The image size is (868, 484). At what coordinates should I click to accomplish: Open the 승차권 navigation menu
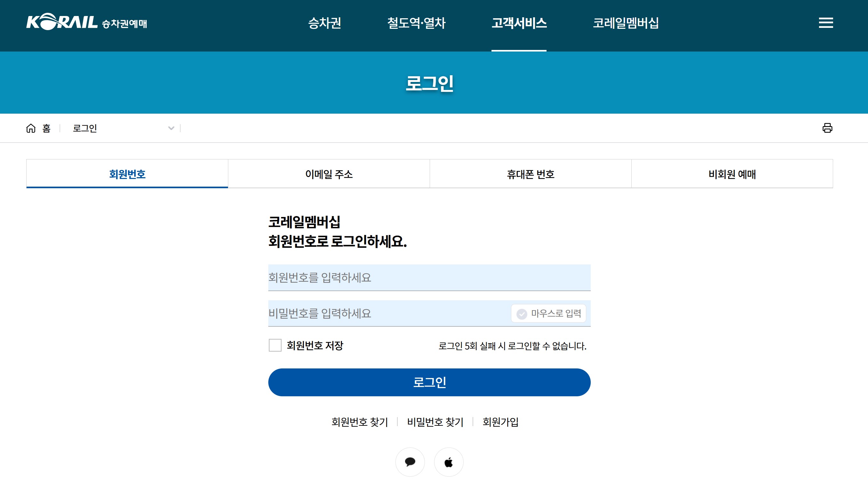[324, 23]
